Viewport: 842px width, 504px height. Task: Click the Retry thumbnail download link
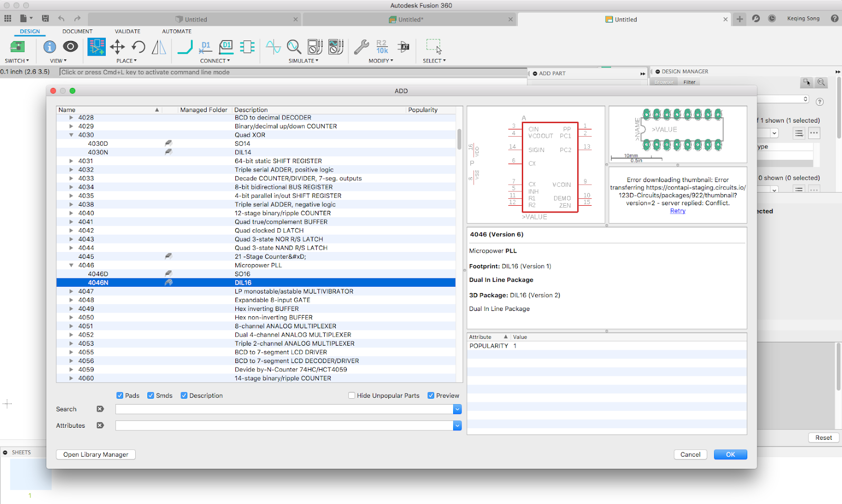pos(678,211)
